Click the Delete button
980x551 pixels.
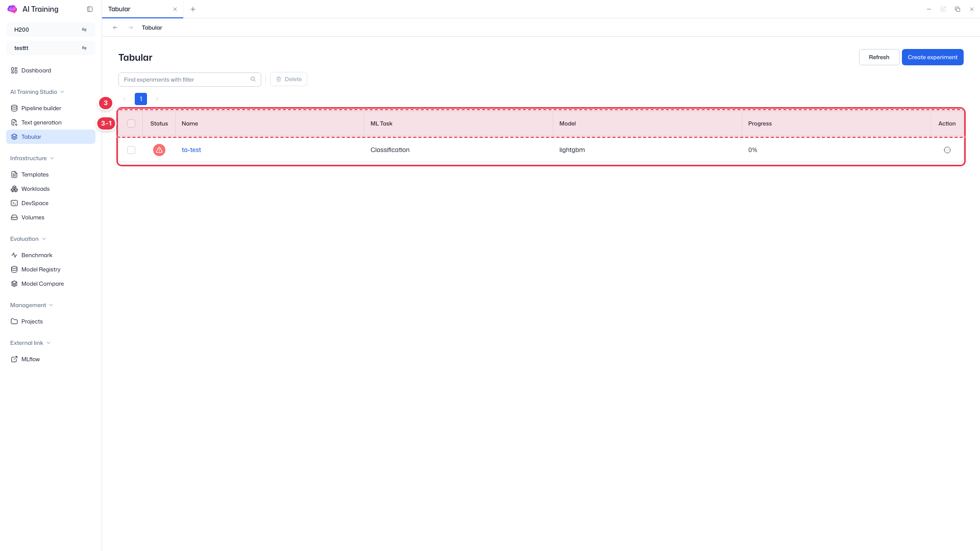tap(288, 79)
